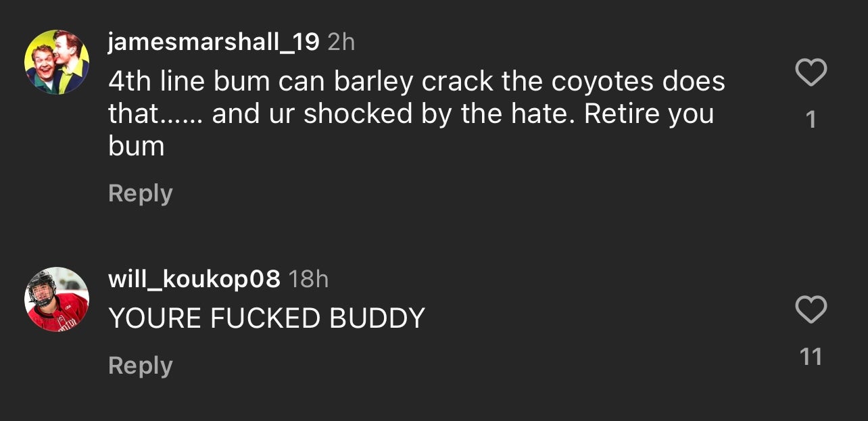
Task: Click the 18h timestamp
Action: click(x=309, y=279)
